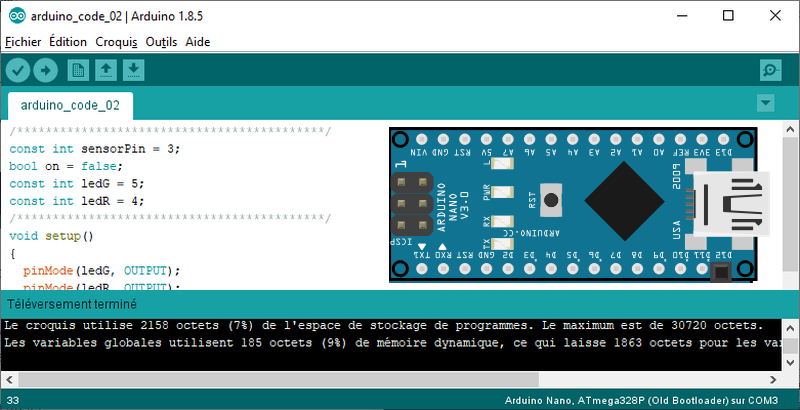The image size is (800, 410).
Task: Click the console scroll down arrow
Action: 790,363
